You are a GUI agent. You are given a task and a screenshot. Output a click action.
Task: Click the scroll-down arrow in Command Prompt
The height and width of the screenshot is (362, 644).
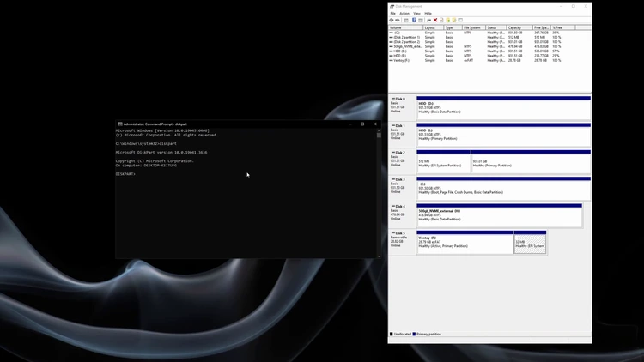(379, 256)
